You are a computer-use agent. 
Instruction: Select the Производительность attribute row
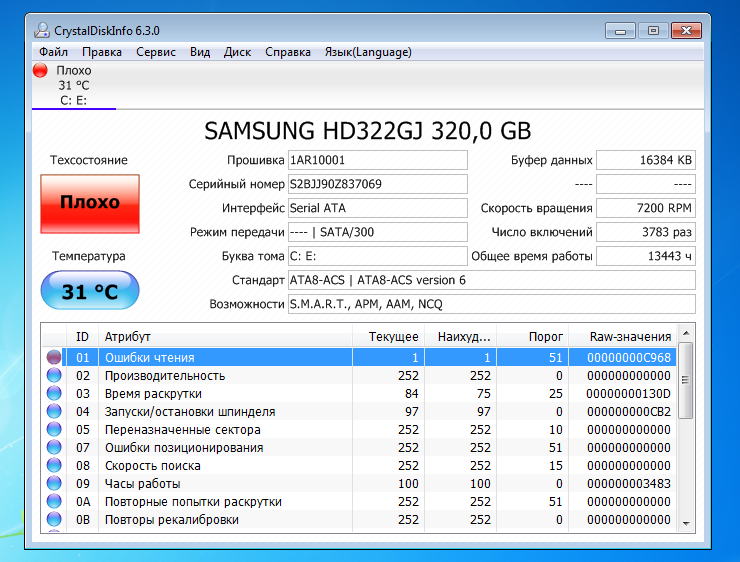[359, 375]
